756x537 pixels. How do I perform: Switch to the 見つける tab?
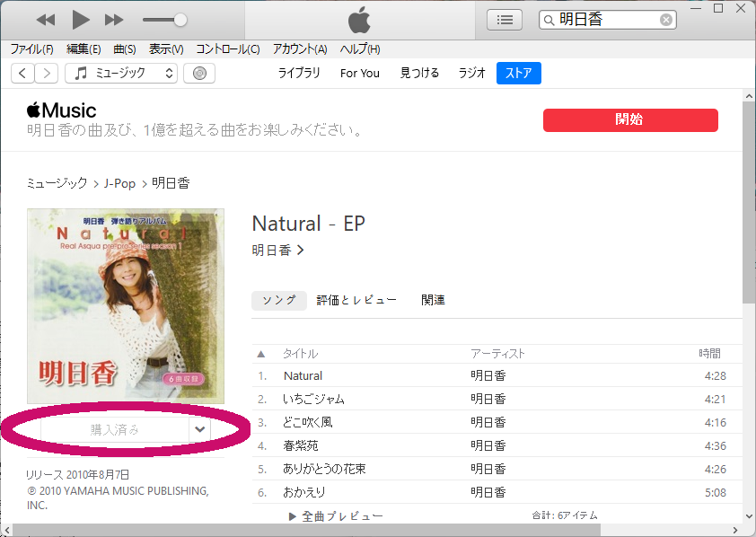pyautogui.click(x=419, y=73)
